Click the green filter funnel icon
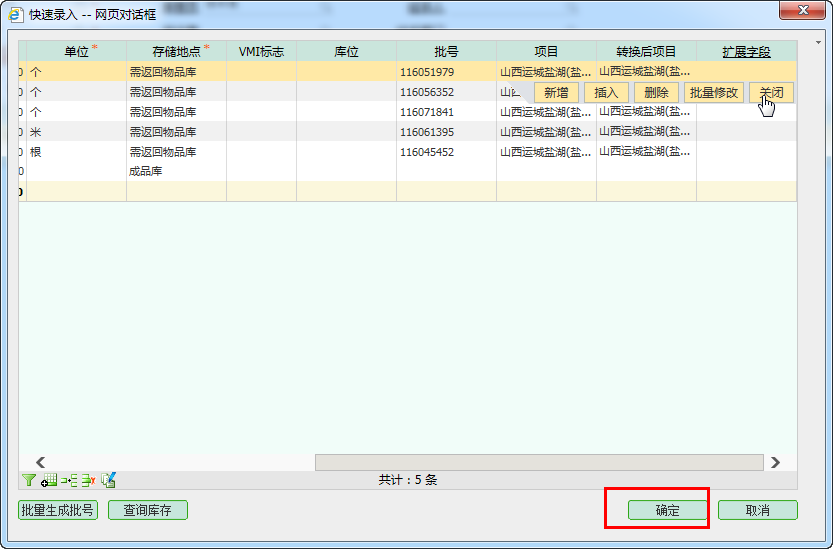 point(28,480)
